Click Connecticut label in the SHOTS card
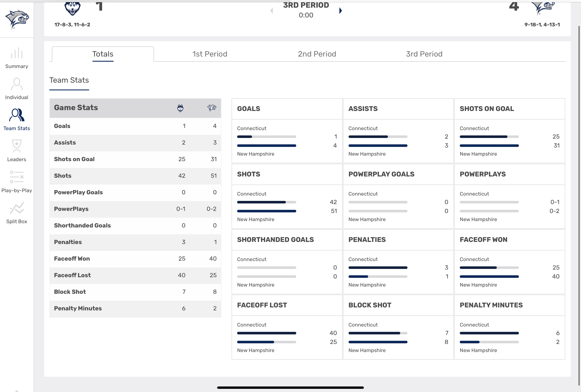 [252, 194]
